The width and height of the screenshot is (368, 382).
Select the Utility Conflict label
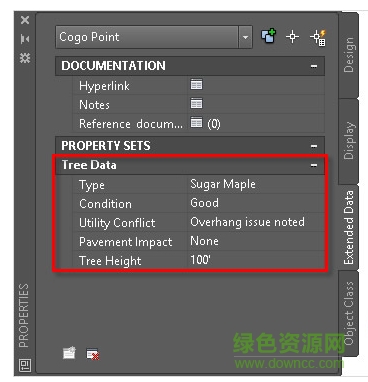[117, 223]
